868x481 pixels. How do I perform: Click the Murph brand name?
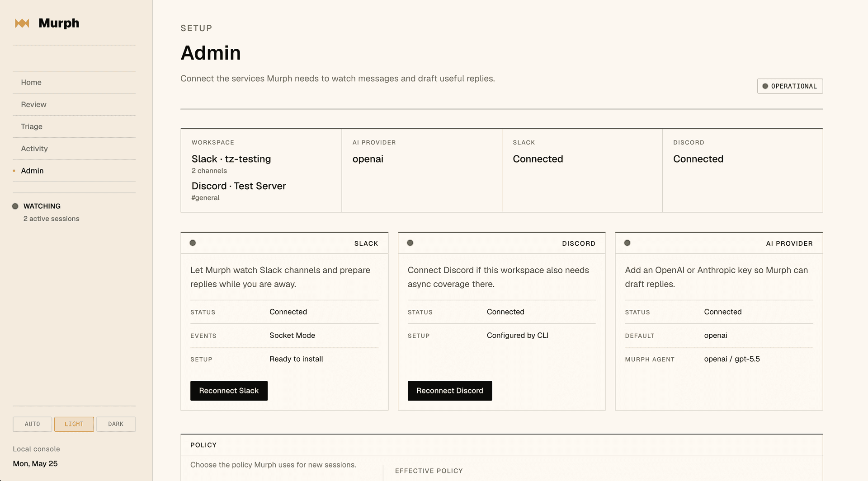[x=59, y=23]
